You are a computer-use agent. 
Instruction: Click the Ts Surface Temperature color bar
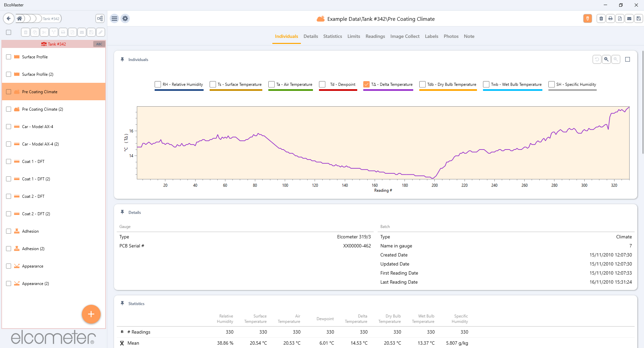pos(236,90)
